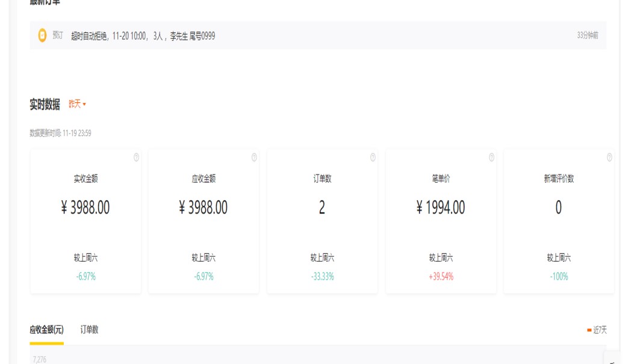Open the 超时自动拒绝 order from 李先生
The width and height of the screenshot is (628, 364).
tap(143, 36)
